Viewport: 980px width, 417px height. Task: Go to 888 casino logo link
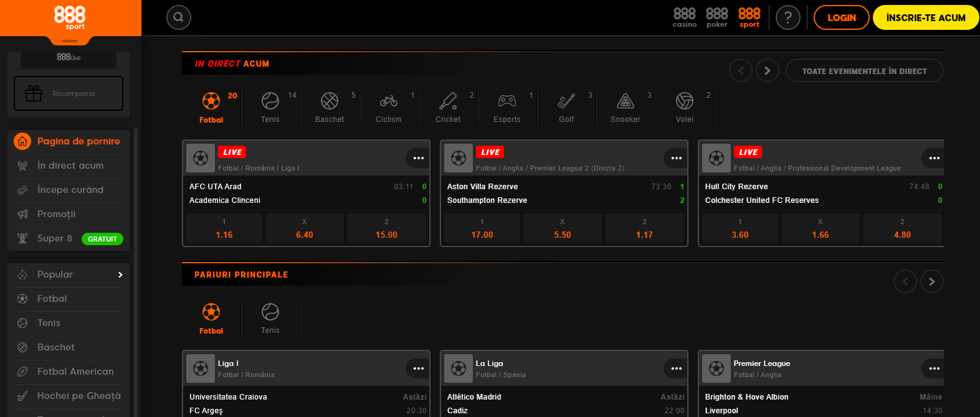[685, 17]
